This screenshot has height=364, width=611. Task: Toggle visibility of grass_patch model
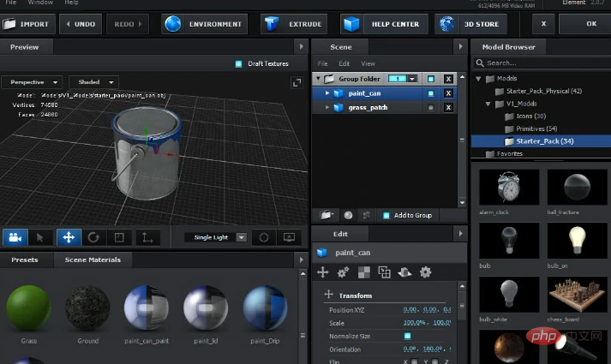(431, 108)
